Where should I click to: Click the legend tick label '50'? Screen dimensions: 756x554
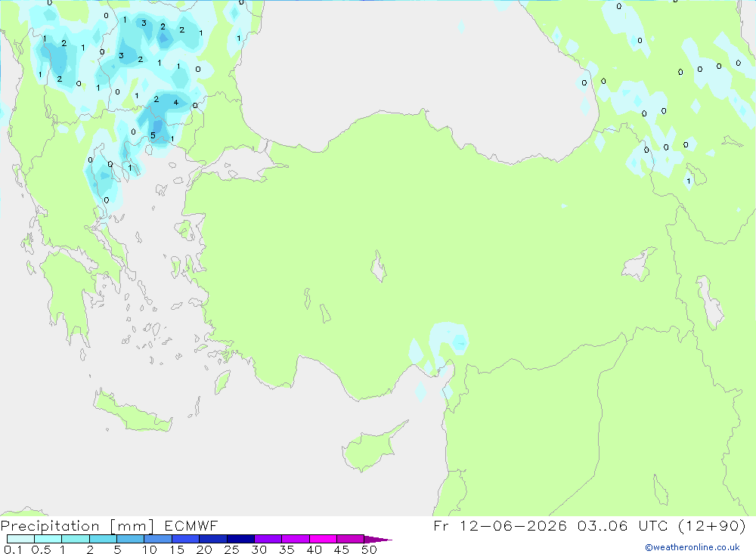click(x=370, y=549)
